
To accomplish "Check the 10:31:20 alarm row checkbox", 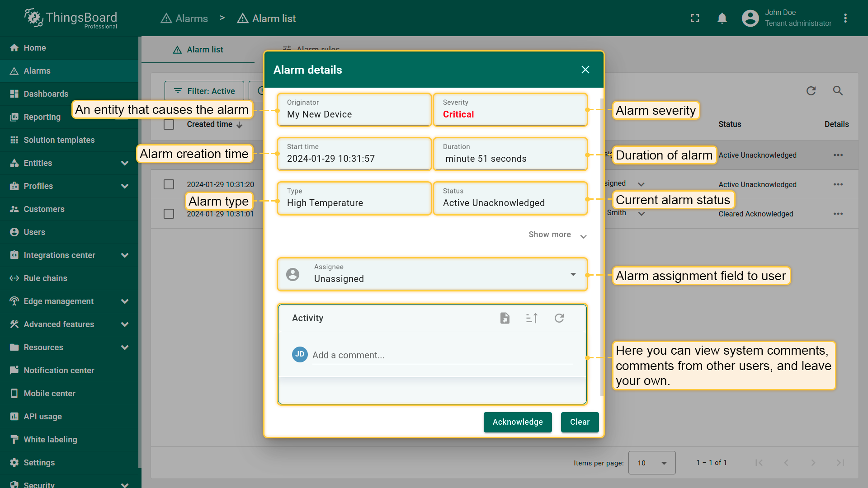I will pos(169,184).
